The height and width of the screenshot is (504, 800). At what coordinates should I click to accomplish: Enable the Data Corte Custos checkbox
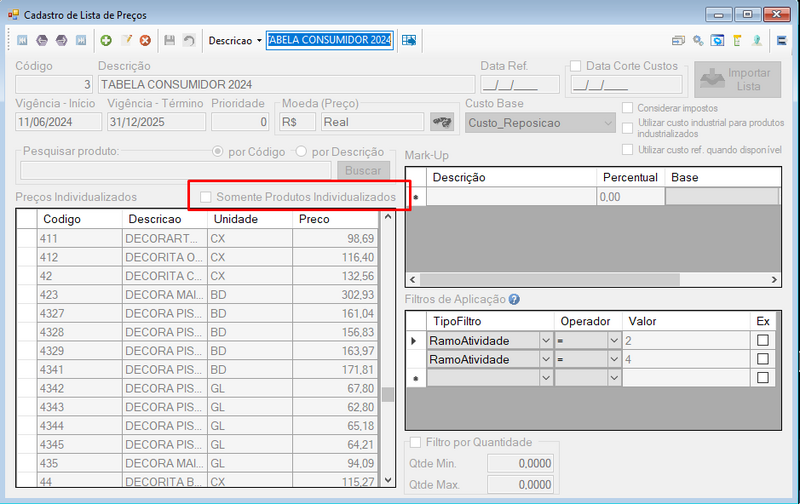click(x=576, y=66)
